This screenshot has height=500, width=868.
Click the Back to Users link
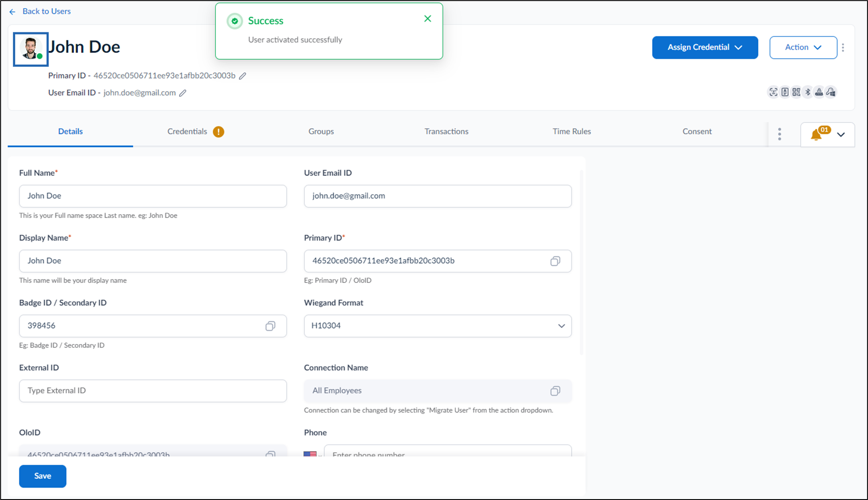tap(47, 12)
